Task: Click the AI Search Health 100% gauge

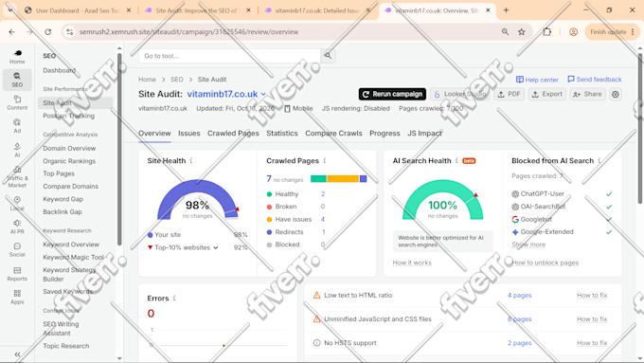Action: point(443,200)
